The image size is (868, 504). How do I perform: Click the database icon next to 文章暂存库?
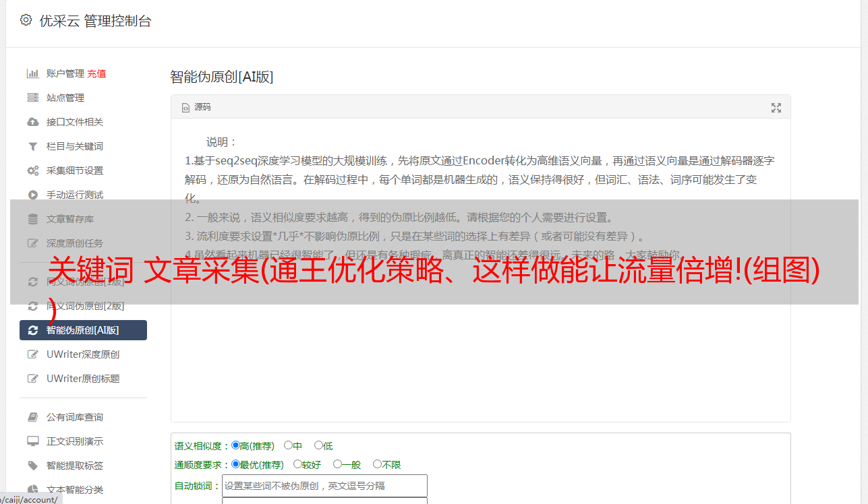pos(32,219)
